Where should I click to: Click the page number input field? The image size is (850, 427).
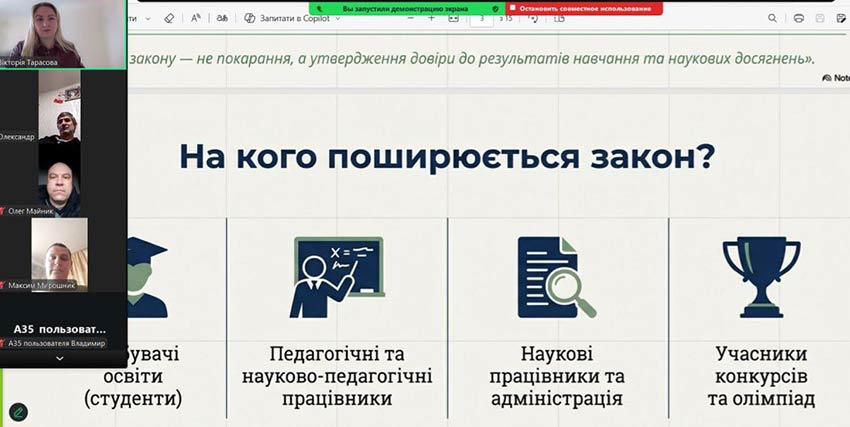point(483,18)
